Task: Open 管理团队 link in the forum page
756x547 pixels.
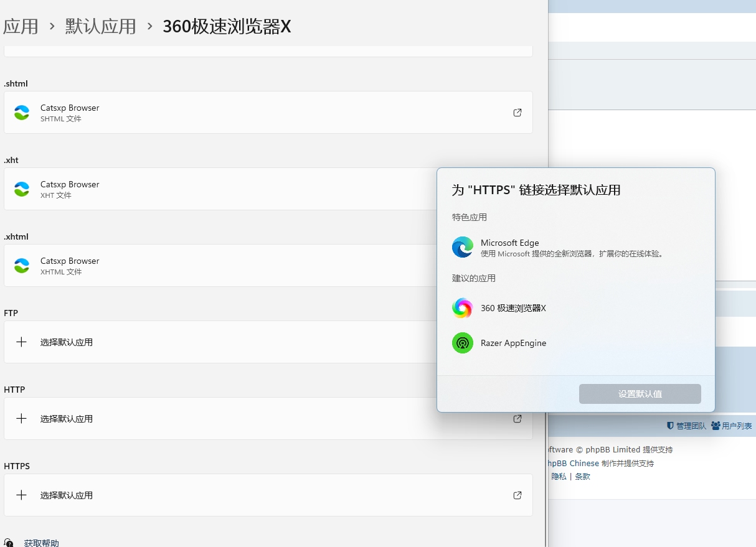Action: coord(691,426)
